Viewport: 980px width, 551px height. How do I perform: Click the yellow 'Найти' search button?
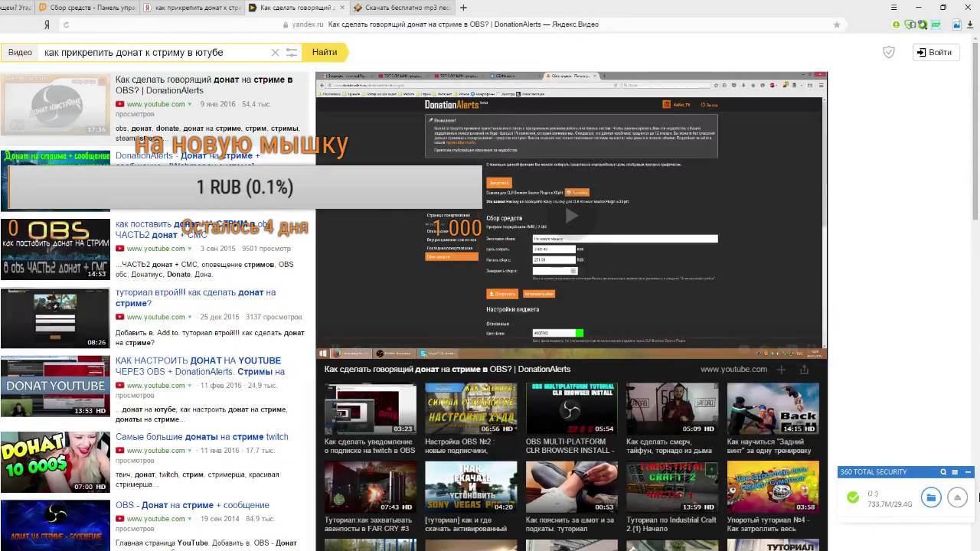pyautogui.click(x=325, y=52)
